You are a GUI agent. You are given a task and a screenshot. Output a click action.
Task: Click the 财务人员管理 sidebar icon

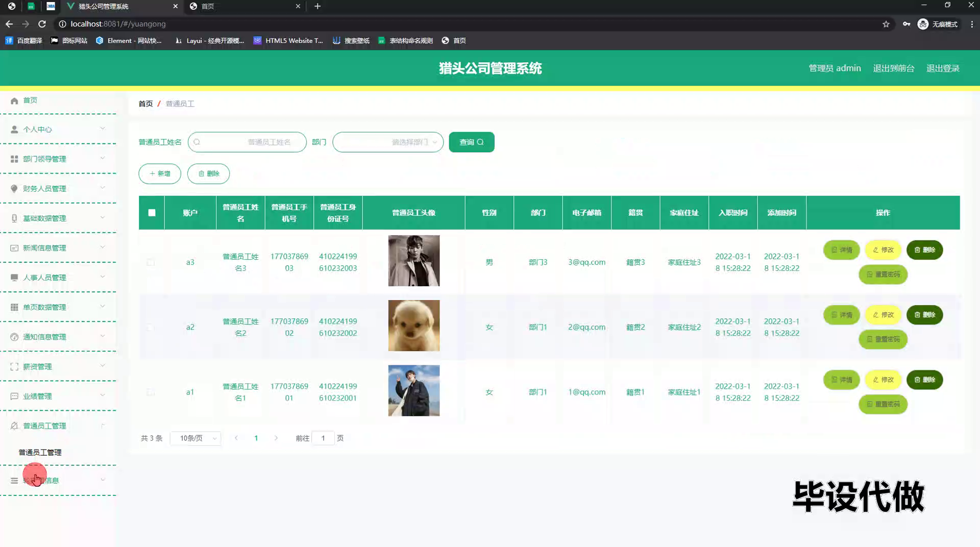tap(14, 189)
